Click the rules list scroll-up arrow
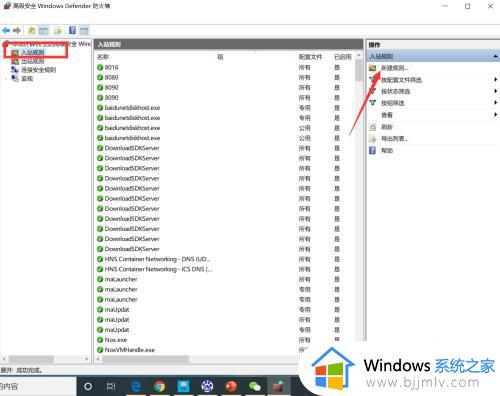 tap(359, 55)
